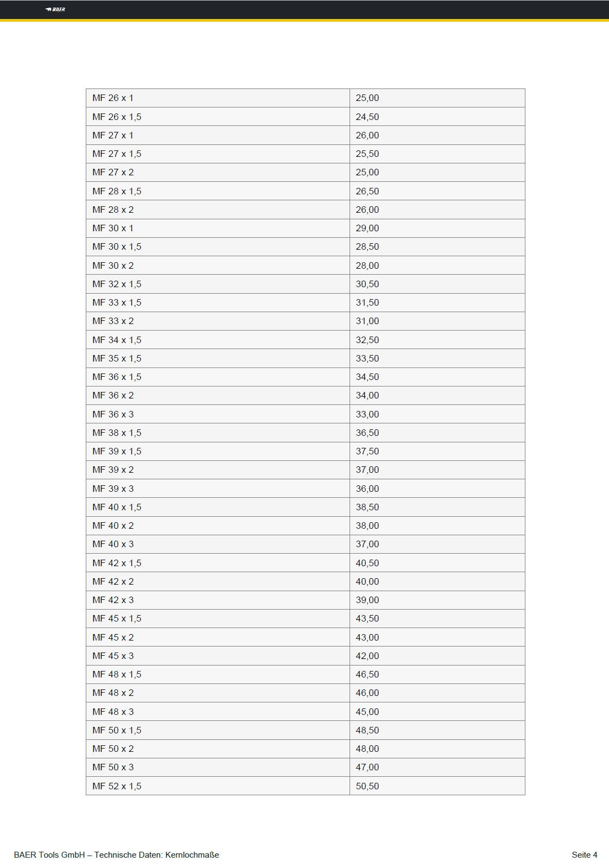Select the 36,50 value for MF 38 x 1,5
609x868 pixels.
point(367,433)
